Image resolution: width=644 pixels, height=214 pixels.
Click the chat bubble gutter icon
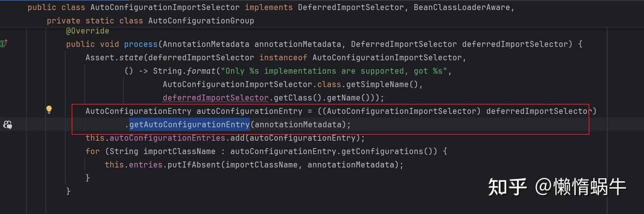tap(8, 125)
